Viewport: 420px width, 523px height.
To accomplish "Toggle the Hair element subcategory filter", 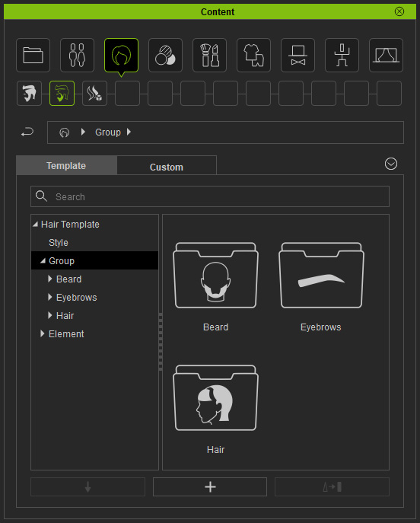I will click(x=94, y=93).
